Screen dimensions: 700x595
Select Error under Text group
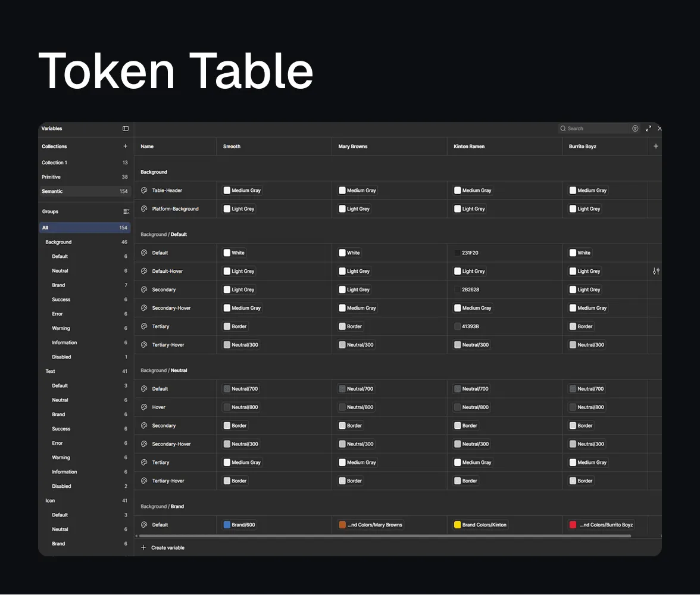click(85, 443)
